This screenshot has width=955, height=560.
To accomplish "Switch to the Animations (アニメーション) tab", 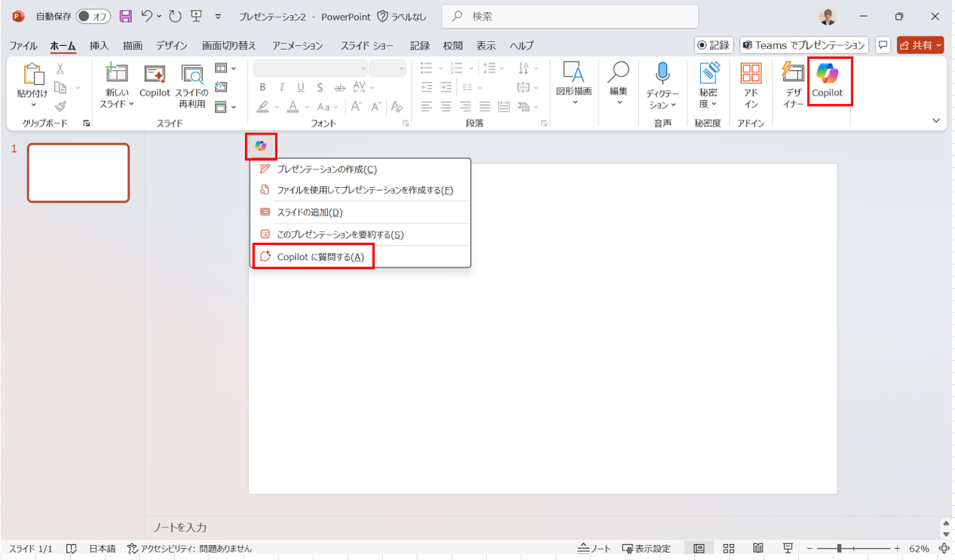I will (x=298, y=45).
